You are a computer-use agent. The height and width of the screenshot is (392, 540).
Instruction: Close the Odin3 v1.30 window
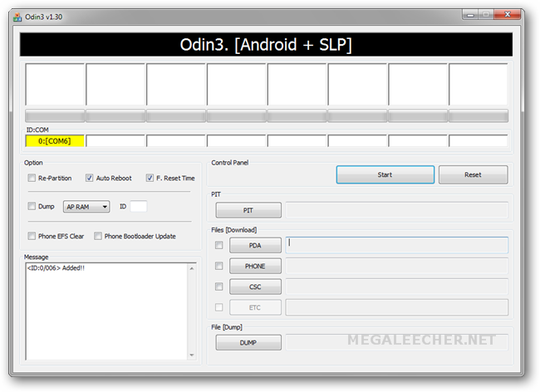[x=507, y=14]
